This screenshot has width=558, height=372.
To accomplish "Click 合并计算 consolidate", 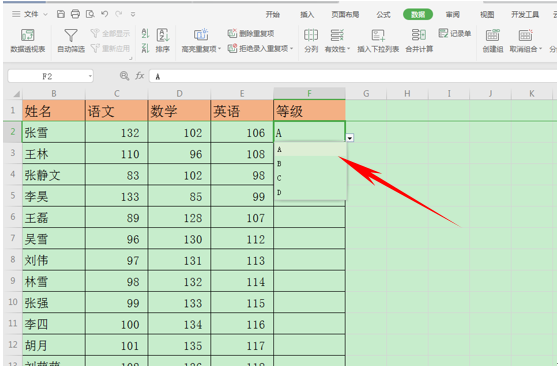I will click(x=419, y=41).
